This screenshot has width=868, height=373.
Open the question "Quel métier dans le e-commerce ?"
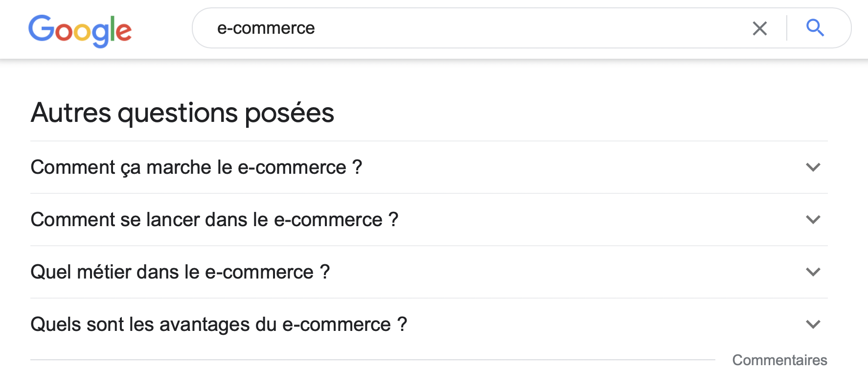180,272
